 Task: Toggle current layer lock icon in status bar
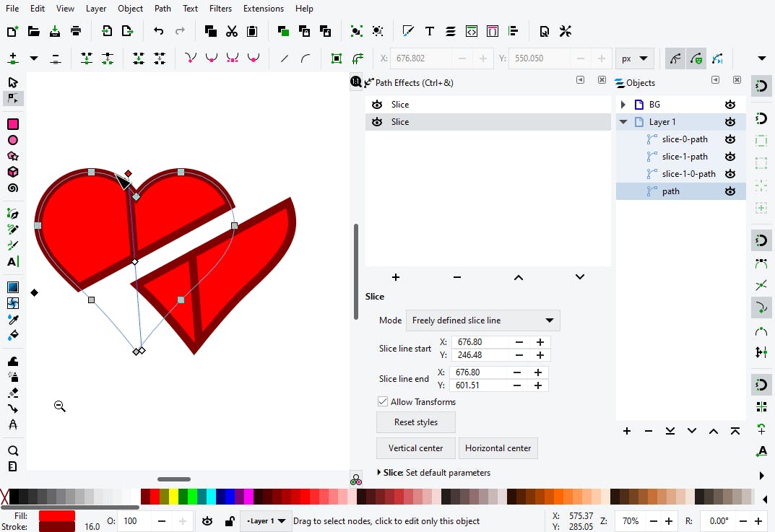(230, 521)
